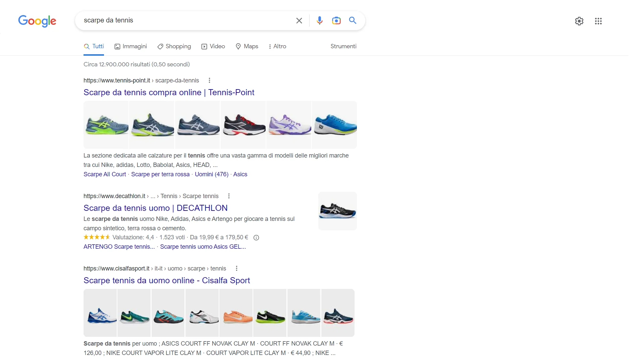
Task: Click the info icon beside the Decathlon rating
Action: 256,237
